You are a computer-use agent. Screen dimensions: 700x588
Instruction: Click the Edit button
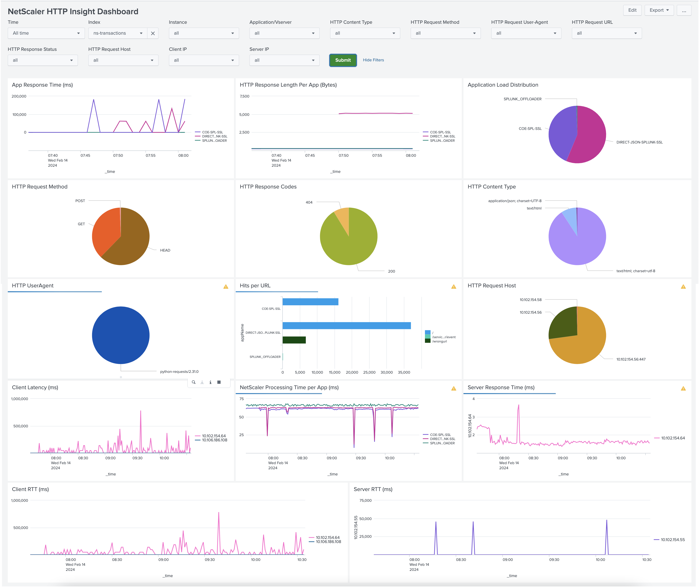(632, 10)
